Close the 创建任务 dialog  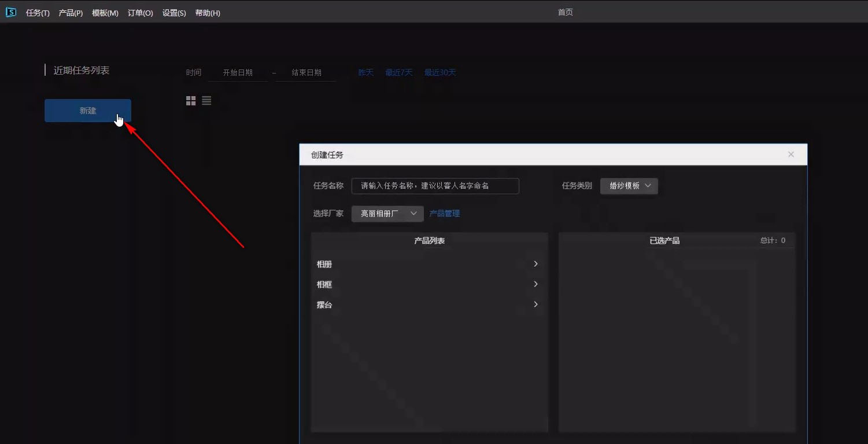(791, 155)
